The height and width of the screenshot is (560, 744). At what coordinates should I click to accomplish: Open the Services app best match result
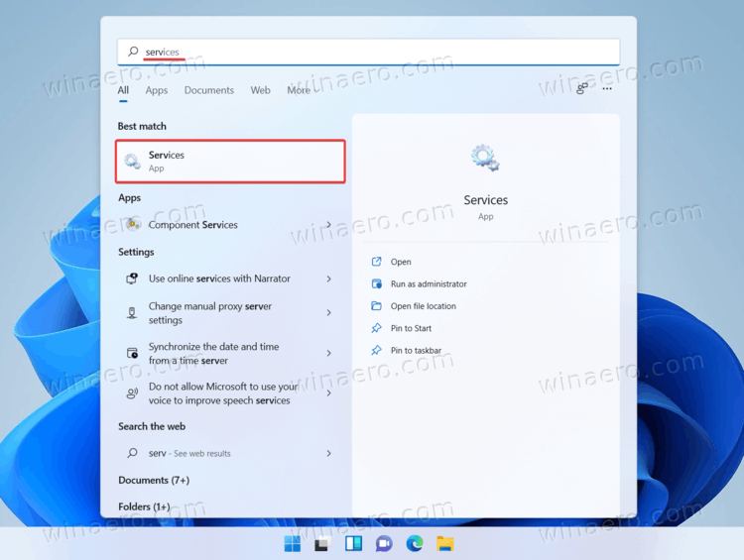pos(230,162)
